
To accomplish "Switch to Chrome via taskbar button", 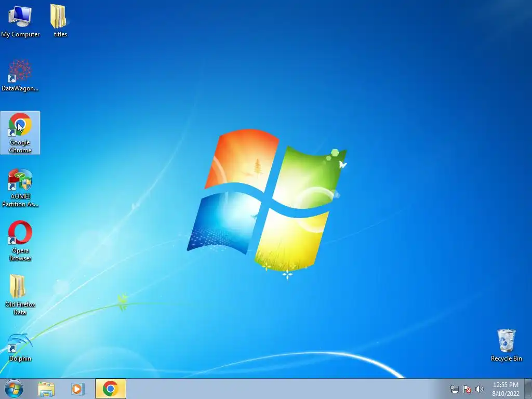I will click(x=111, y=389).
